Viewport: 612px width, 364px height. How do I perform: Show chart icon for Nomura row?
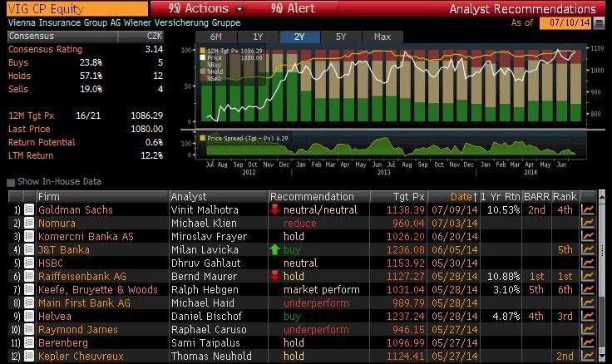(587, 223)
